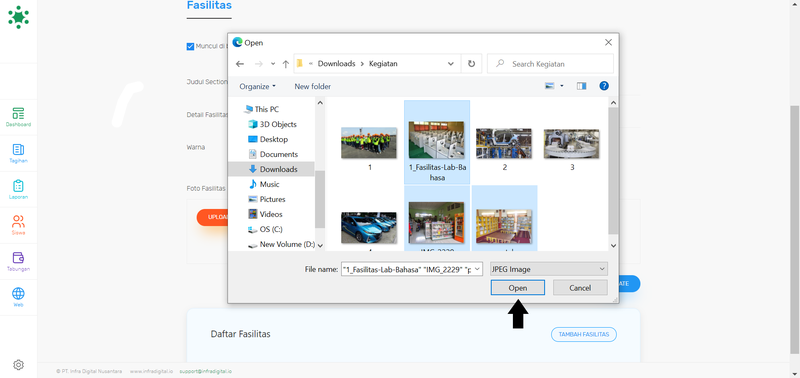This screenshot has width=800, height=378.
Task: Click the green app logo
Action: 18,17
